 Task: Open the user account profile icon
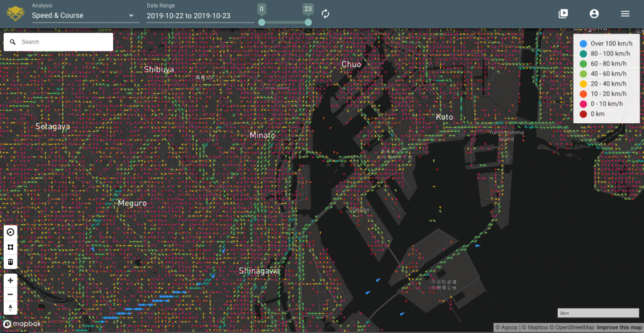point(594,14)
